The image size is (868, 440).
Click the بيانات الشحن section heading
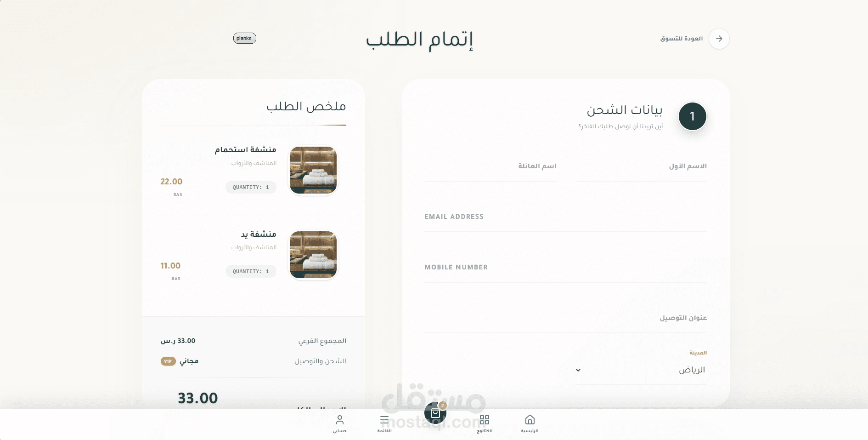click(625, 110)
